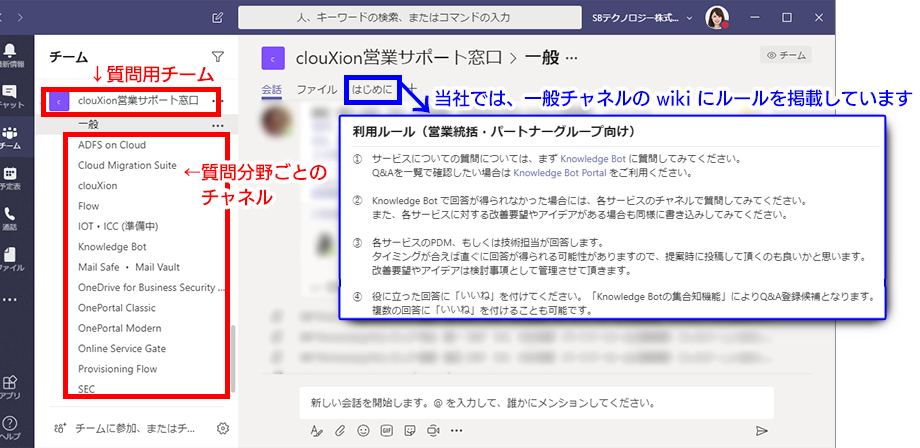Click the blurred poster avatar in conversation
This screenshot has height=448, width=920.
pyautogui.click(x=277, y=122)
